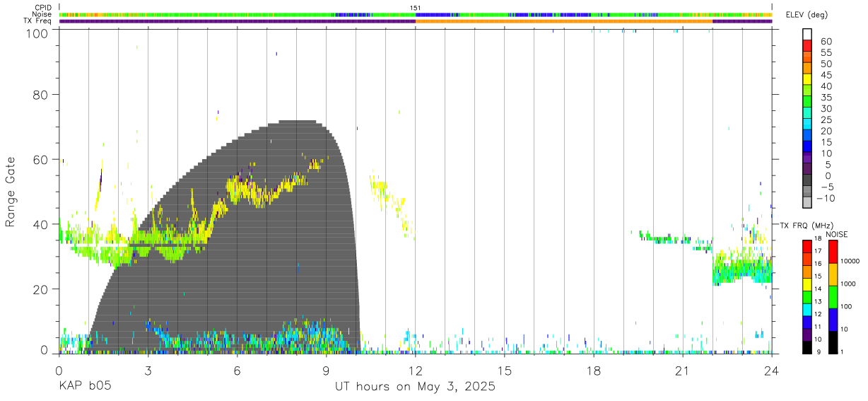Click the x-axis hour tick label 21
This screenshot has width=868, height=401.
point(683,371)
